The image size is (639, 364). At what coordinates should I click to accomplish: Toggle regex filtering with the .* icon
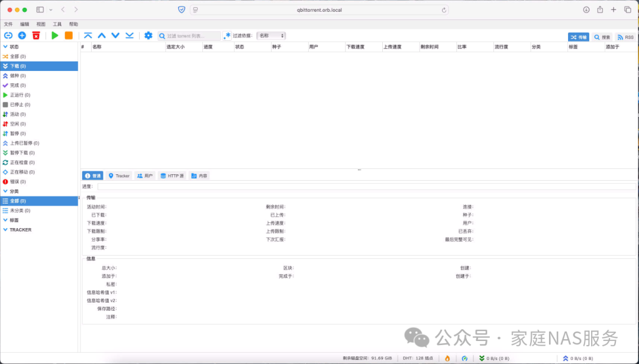(227, 35)
